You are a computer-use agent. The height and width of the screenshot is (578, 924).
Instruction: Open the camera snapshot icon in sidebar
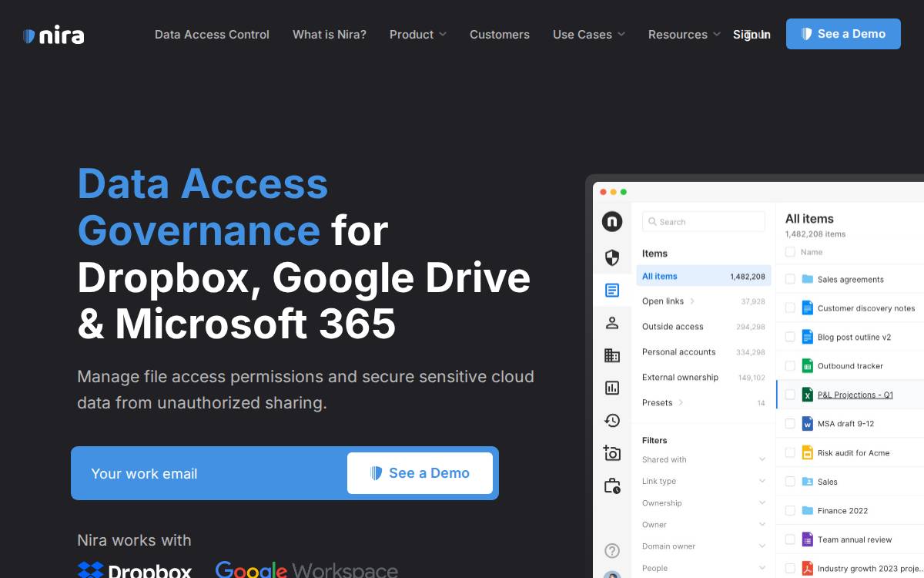(612, 453)
